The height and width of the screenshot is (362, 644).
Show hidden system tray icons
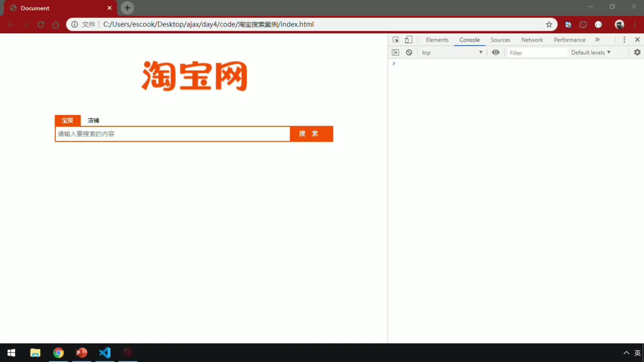[x=626, y=353]
